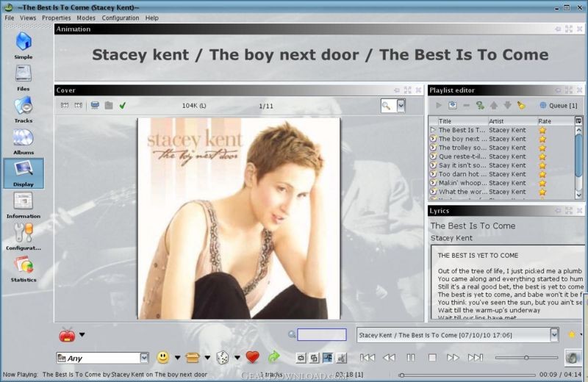Viewport: 588px width, 382px height.
Task: Open the Configuration perspective in sidebar
Action: click(x=24, y=237)
